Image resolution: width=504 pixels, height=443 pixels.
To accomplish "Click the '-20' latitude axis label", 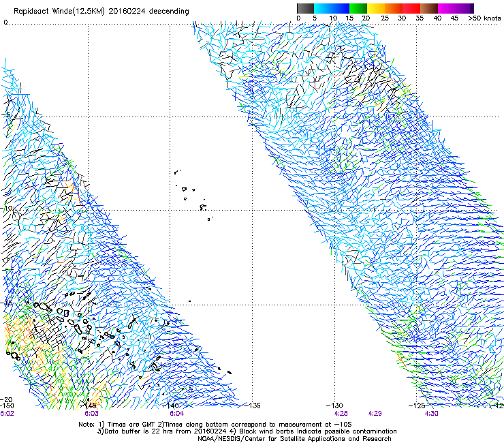I will [x=6, y=400].
